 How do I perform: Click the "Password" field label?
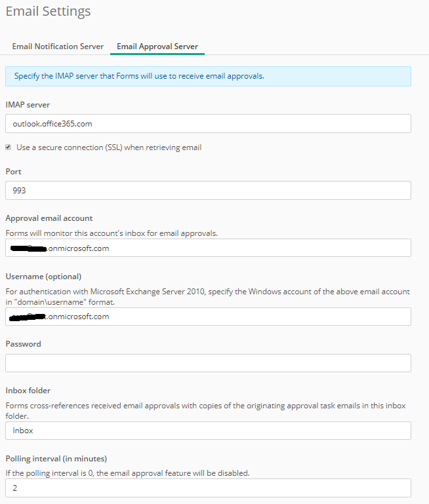pos(23,344)
